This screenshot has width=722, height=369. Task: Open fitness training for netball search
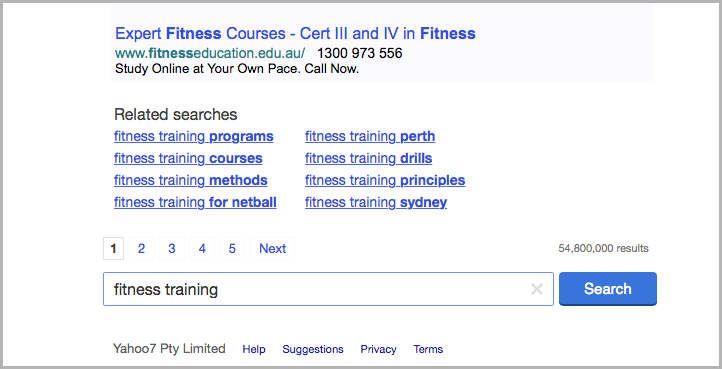click(195, 202)
